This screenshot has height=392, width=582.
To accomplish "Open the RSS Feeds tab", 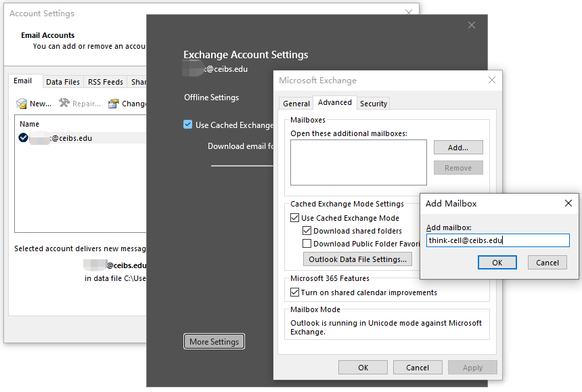I will click(106, 82).
